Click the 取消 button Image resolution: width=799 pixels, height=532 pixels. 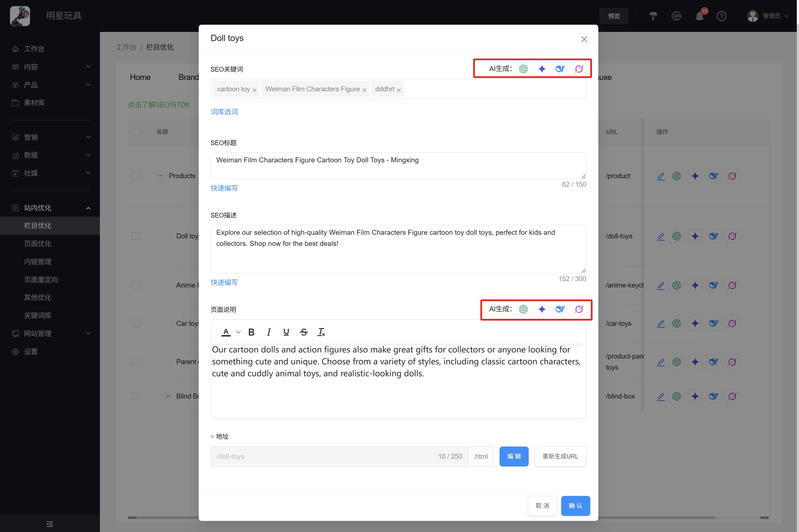click(x=542, y=506)
